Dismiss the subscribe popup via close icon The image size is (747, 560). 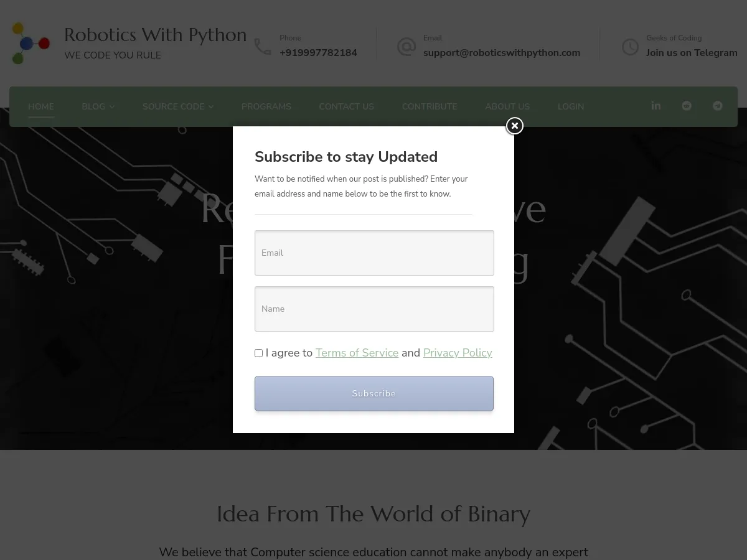click(x=514, y=126)
